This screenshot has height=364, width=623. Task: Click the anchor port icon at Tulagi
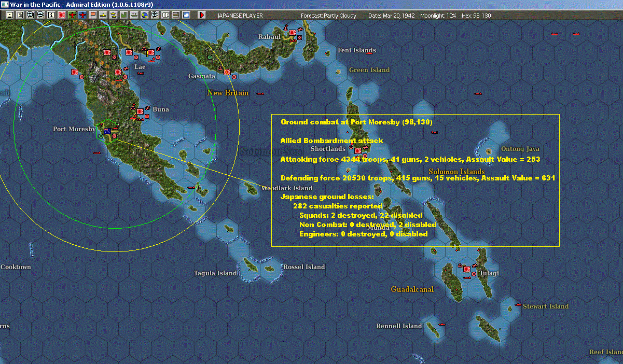coord(460,265)
